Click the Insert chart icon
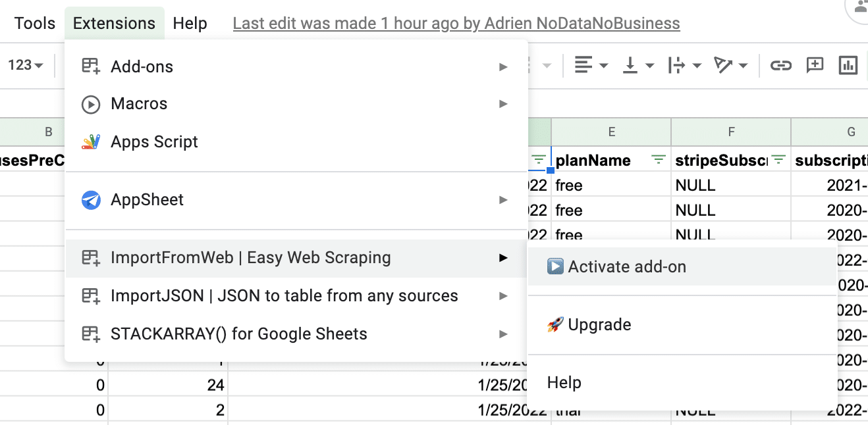This screenshot has width=868, height=425. coord(848,65)
